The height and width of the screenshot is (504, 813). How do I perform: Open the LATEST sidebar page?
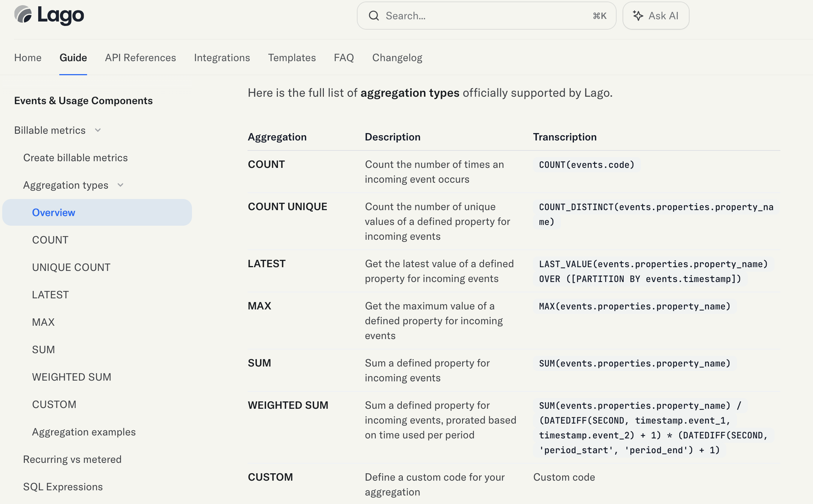pyautogui.click(x=50, y=295)
